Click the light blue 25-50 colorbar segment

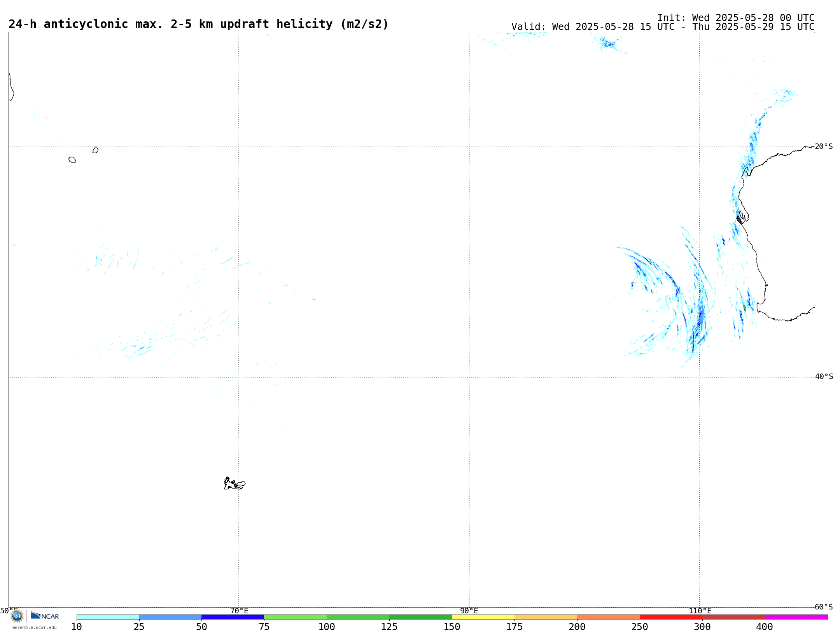point(170,617)
